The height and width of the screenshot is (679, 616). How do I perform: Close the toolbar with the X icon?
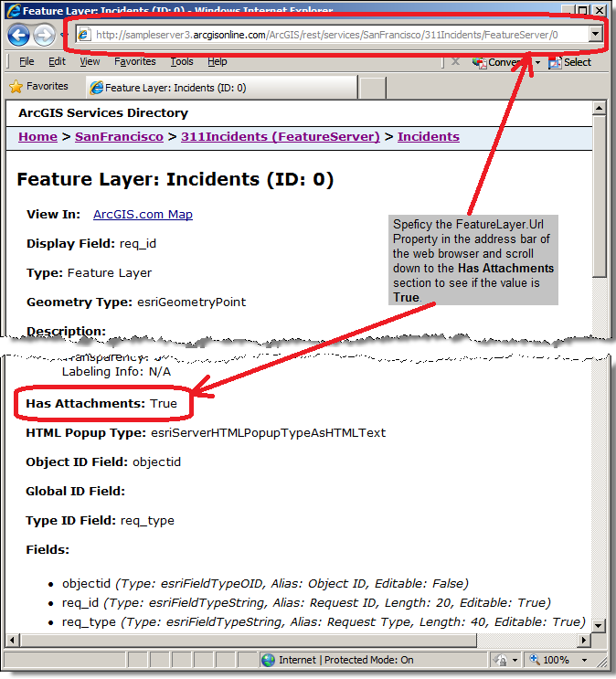tap(455, 61)
